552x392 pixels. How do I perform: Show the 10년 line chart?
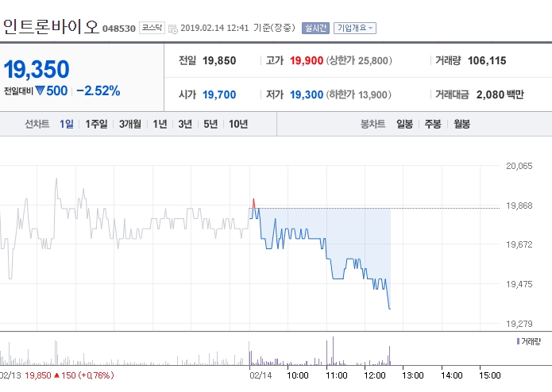click(238, 124)
